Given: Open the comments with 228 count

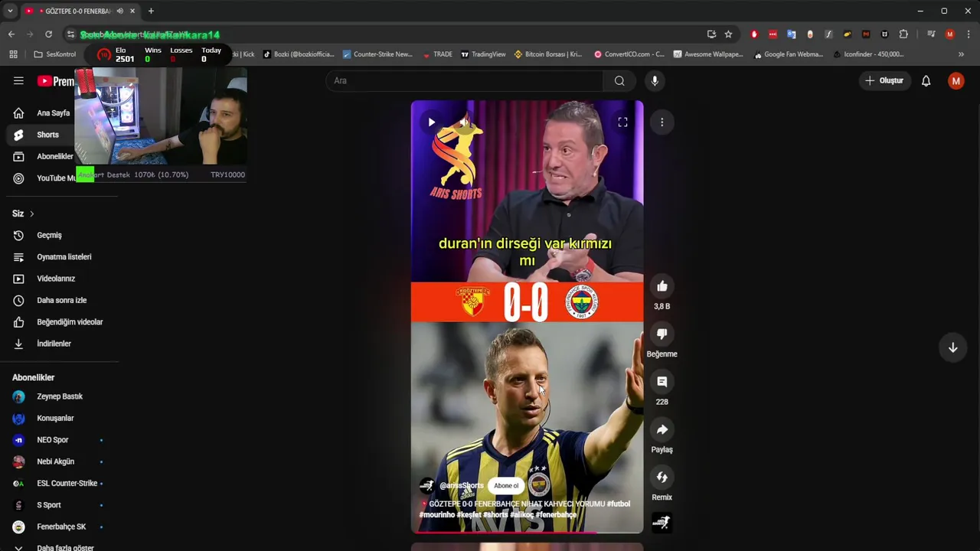Looking at the screenshot, I should (x=662, y=382).
